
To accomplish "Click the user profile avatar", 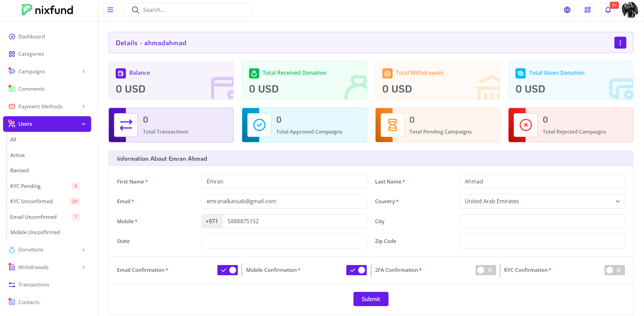I will pos(630,10).
